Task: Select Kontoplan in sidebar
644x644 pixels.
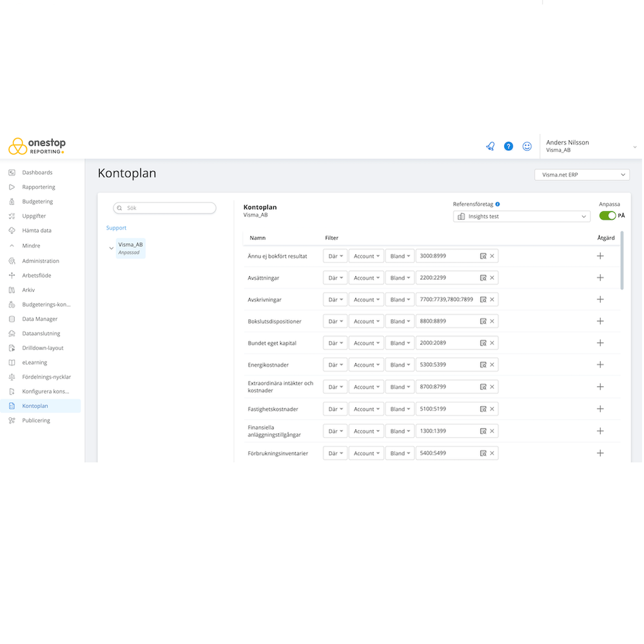Action: [x=40, y=405]
